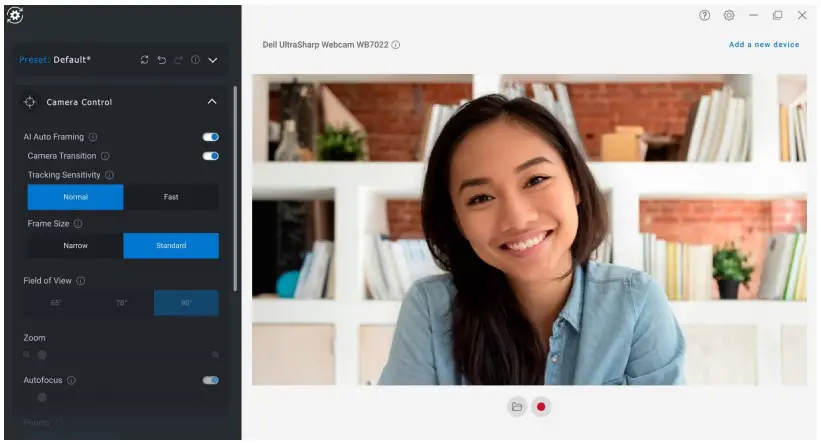
Task: Close the application window
Action: point(802,15)
